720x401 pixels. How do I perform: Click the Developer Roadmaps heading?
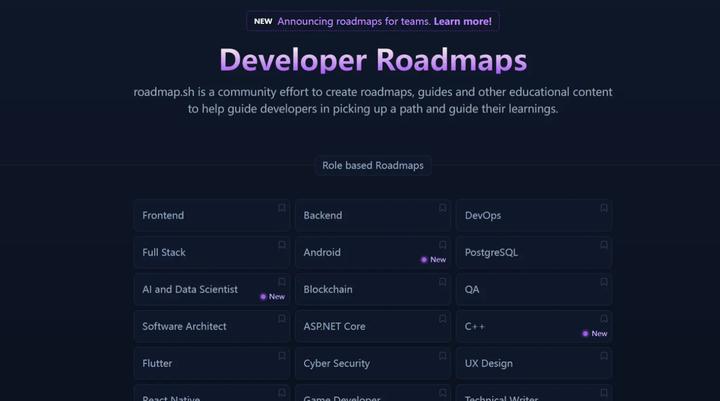tap(372, 60)
